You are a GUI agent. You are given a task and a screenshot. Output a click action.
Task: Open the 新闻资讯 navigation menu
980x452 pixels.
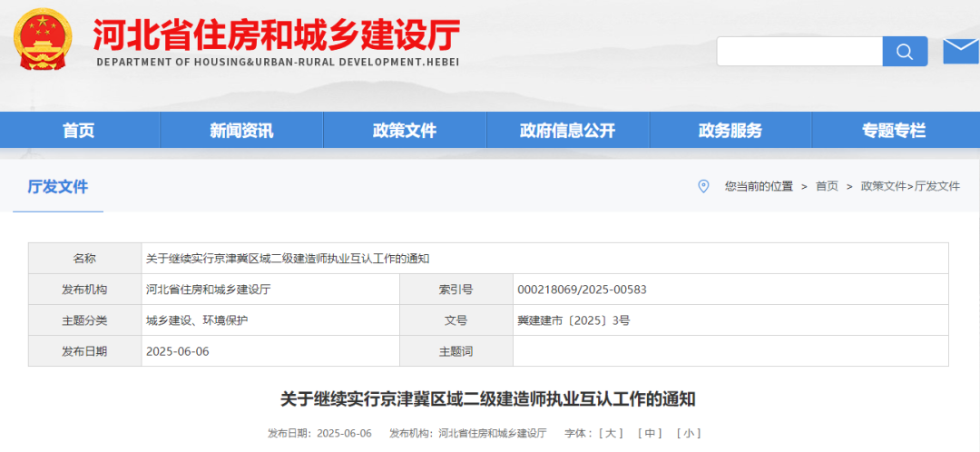coord(241,130)
